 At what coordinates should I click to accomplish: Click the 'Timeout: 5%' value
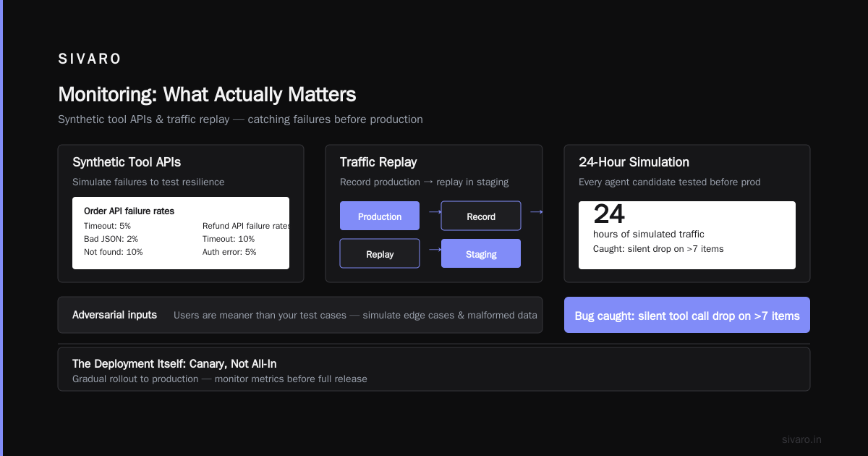(107, 226)
